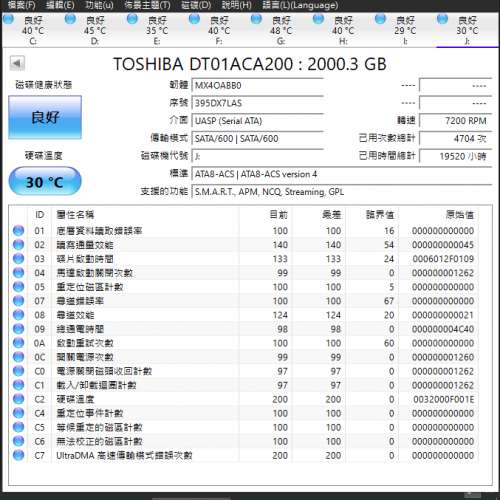This screenshot has height=500, width=500.
Task: Click the status icon for attribute 01
Action: pos(18,230)
